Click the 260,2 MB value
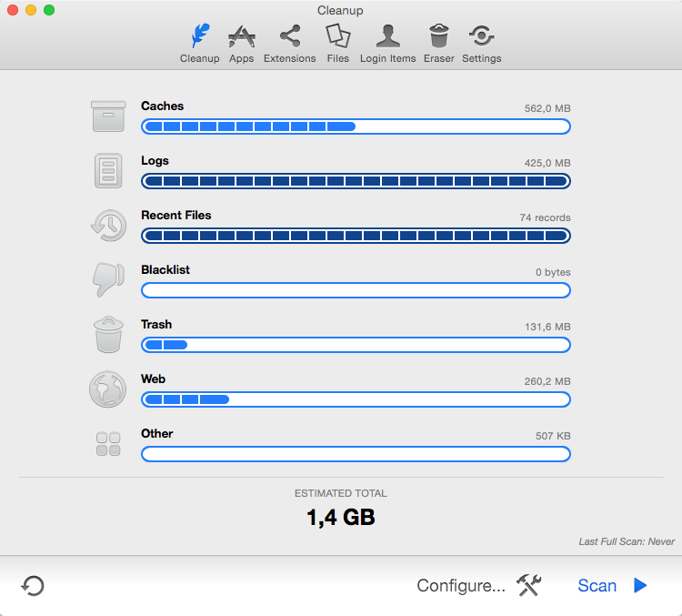This screenshot has width=682, height=616. point(547,381)
